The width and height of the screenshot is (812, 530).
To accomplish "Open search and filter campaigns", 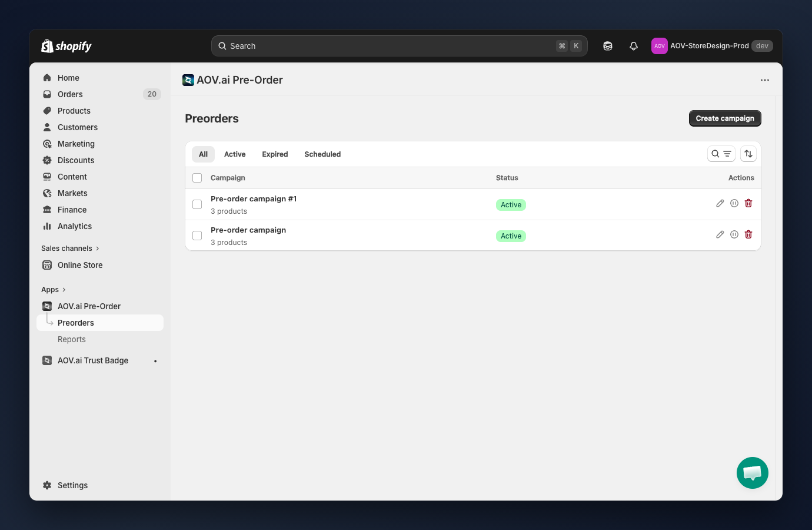I will (721, 154).
